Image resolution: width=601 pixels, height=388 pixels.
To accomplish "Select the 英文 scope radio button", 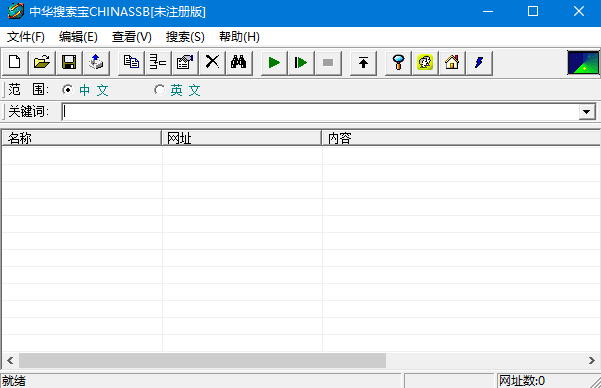I will (x=159, y=90).
